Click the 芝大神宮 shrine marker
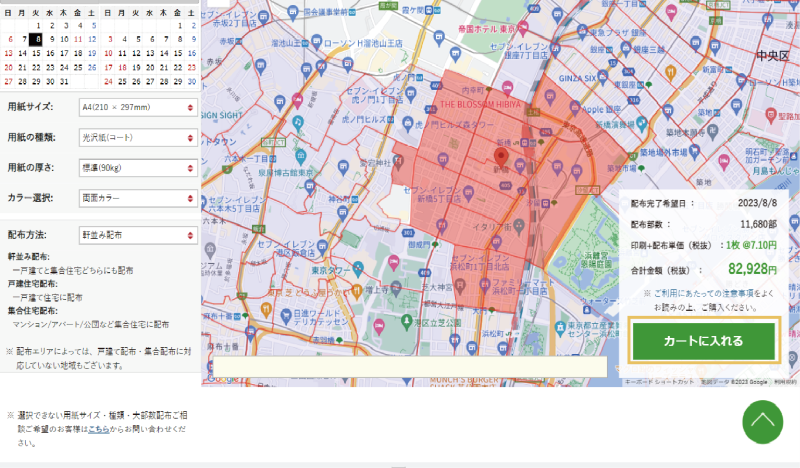Image resolution: width=800 pixels, height=468 pixels. click(460, 287)
